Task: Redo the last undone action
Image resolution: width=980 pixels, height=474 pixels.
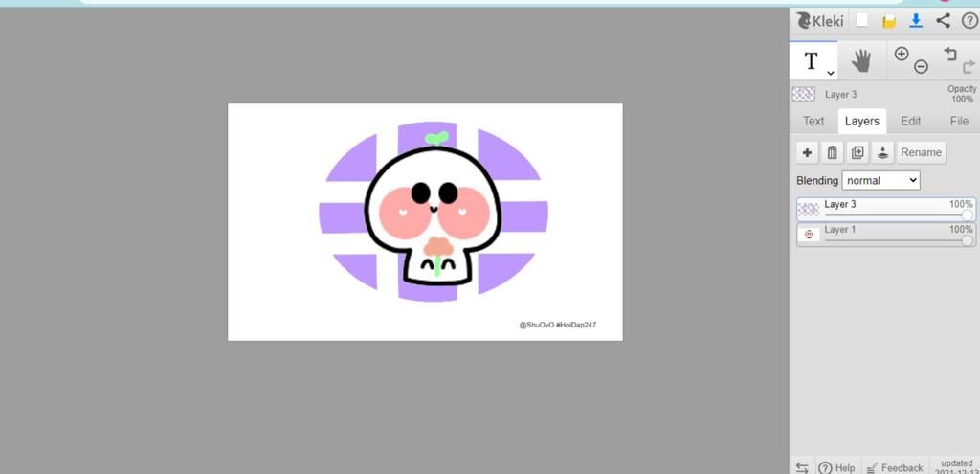Action: point(969,66)
